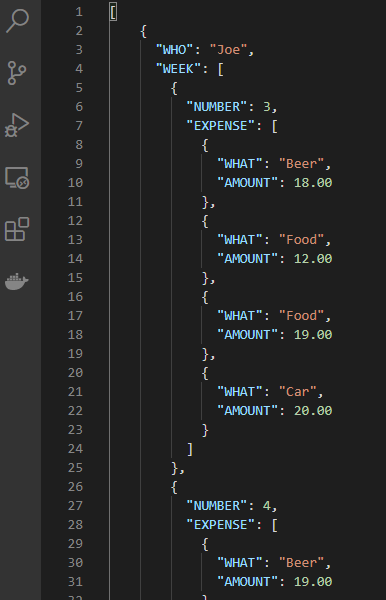This screenshot has height=600, width=386.
Task: Open the Source Control view
Action: [x=16, y=73]
